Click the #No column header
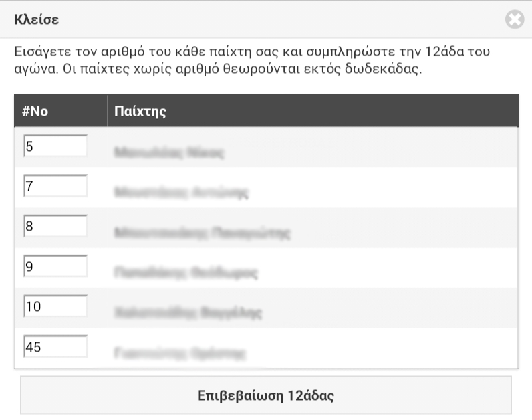 pyautogui.click(x=35, y=111)
